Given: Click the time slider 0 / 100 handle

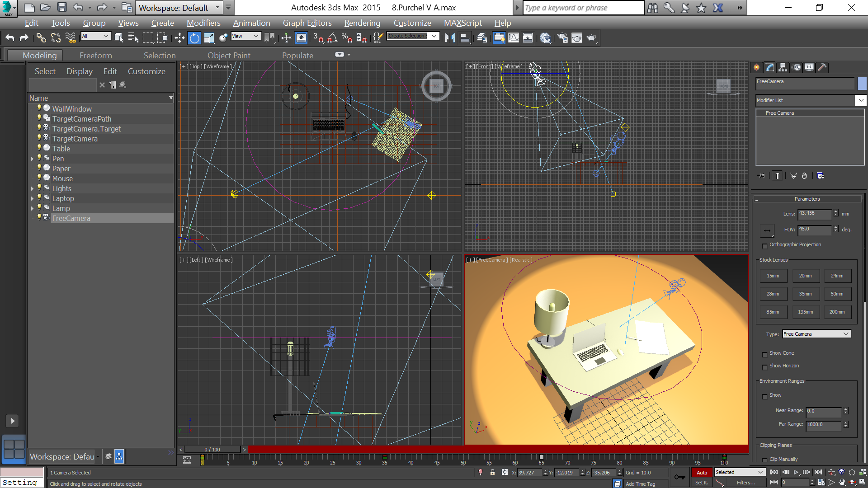Looking at the screenshot, I should (212, 450).
